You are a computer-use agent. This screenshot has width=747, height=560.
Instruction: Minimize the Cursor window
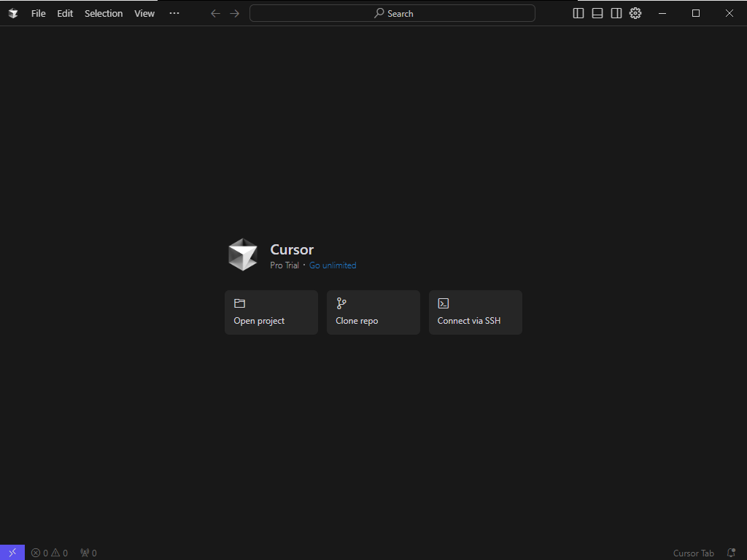[x=662, y=13]
